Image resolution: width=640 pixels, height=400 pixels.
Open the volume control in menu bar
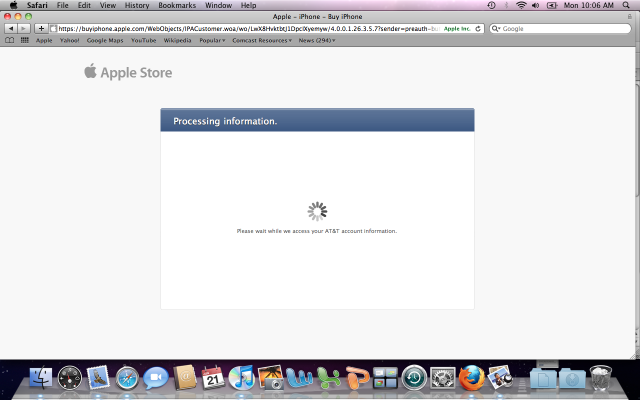tap(536, 5)
